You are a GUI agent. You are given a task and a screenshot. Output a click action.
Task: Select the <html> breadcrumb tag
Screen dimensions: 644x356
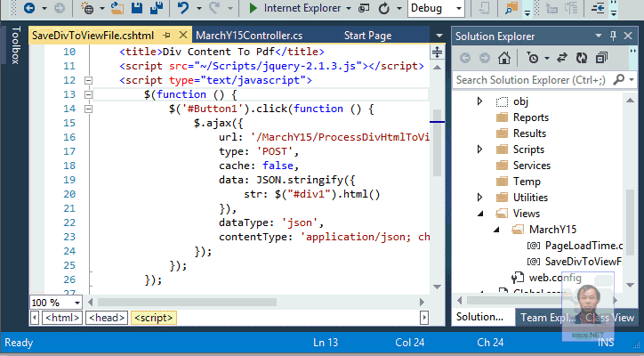(x=62, y=318)
